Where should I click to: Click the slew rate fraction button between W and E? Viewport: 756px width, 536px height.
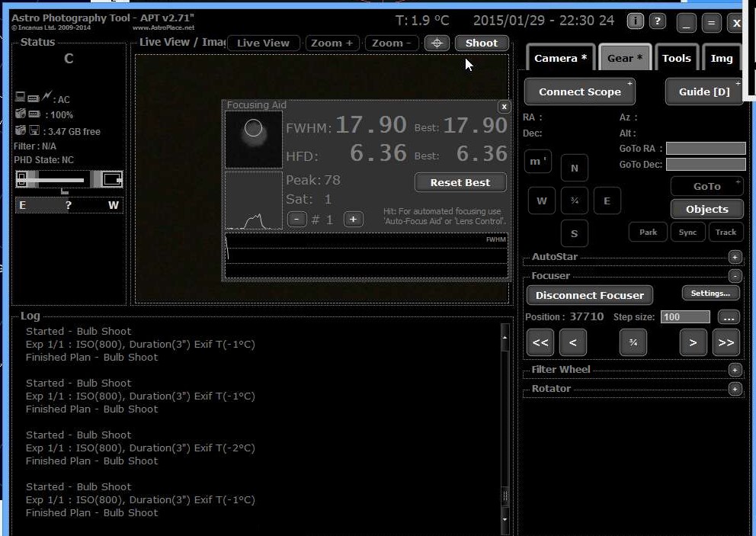point(574,201)
